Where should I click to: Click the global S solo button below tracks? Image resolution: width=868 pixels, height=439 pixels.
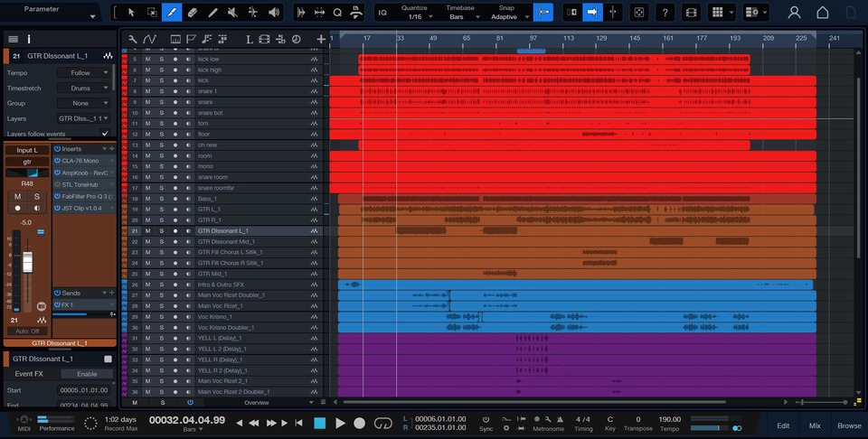click(163, 403)
